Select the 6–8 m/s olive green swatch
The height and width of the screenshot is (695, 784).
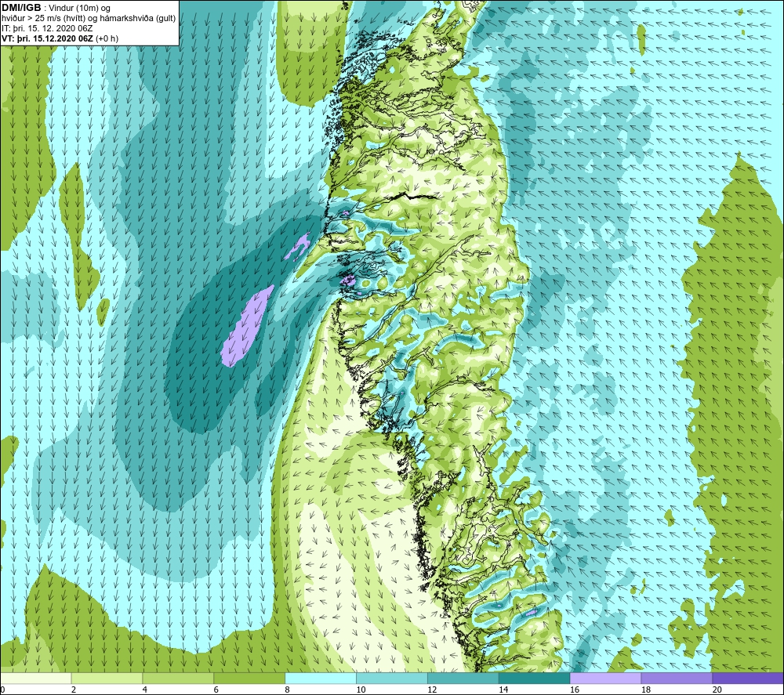249,678
